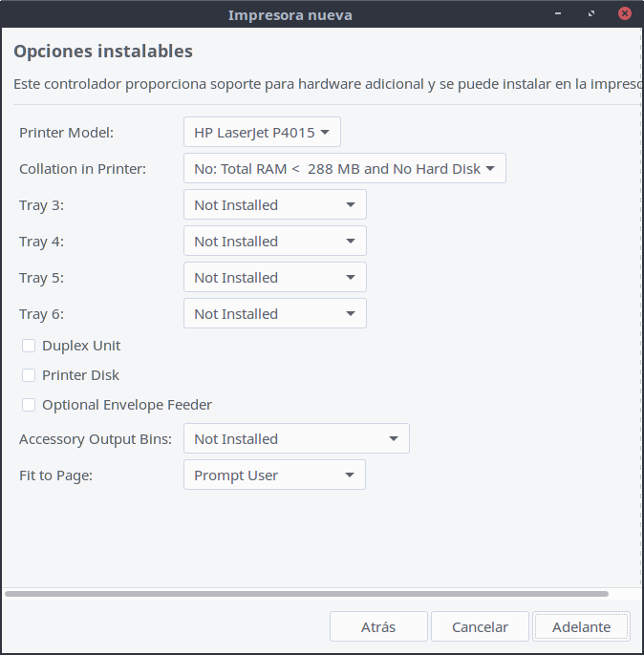
Task: Expand the Fit to Page dropdown
Action: [274, 475]
